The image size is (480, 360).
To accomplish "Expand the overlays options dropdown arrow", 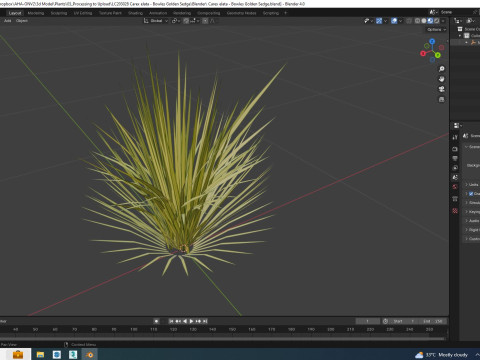I will pos(400,21).
